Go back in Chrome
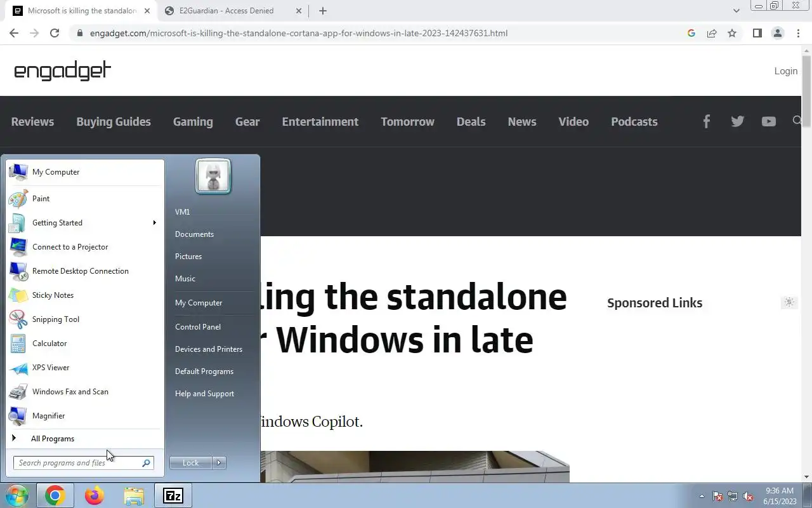The width and height of the screenshot is (812, 508). point(14,33)
